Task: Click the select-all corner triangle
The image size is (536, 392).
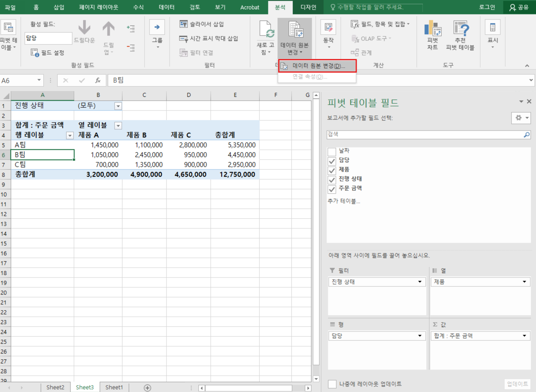Action: click(x=6, y=96)
